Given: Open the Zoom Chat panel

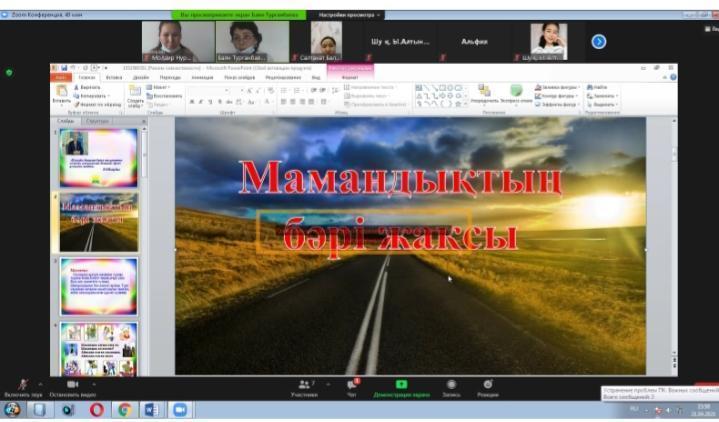Looking at the screenshot, I should coord(353,384).
